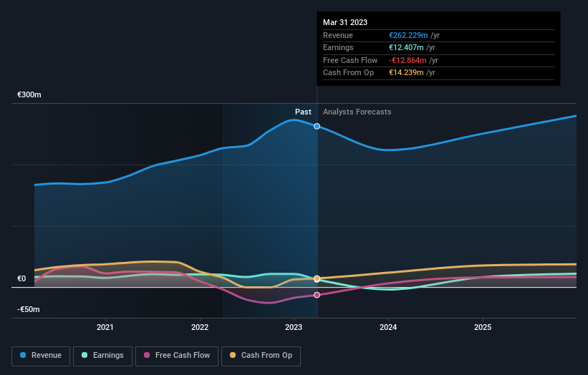Click the Past label
The image size is (588, 375).
click(x=303, y=112)
